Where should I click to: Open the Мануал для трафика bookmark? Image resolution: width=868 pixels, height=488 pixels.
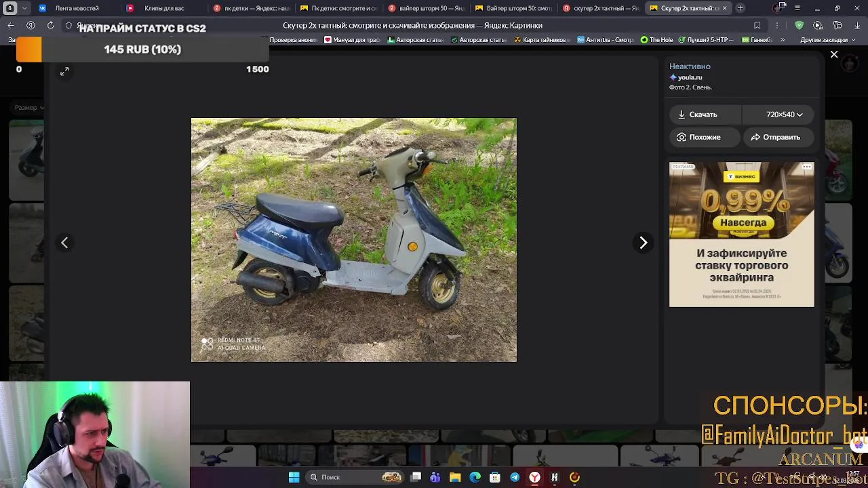(352, 40)
